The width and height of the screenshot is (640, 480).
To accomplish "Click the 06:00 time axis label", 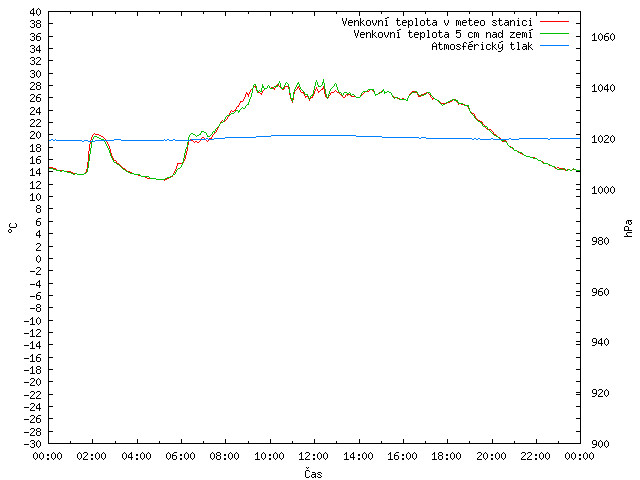I will [x=180, y=456].
